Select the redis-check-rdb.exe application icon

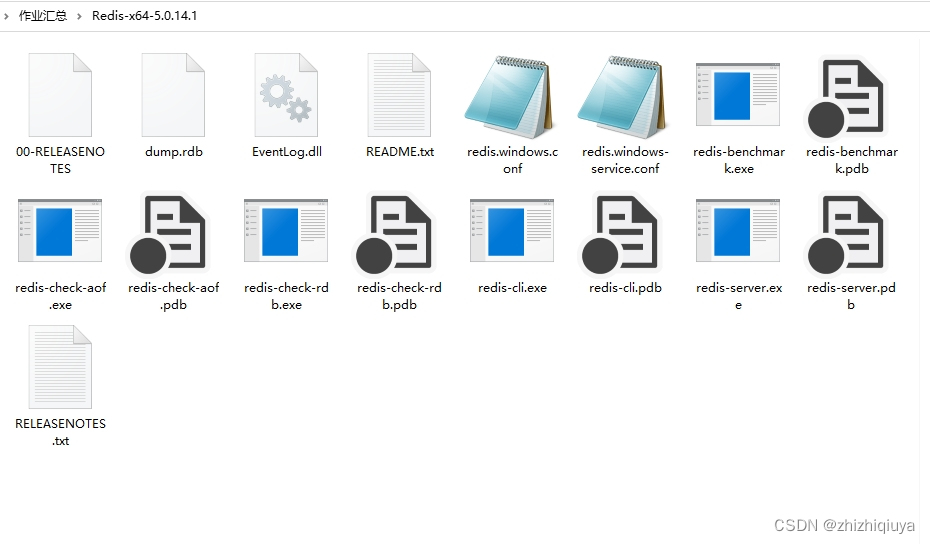pyautogui.click(x=286, y=231)
